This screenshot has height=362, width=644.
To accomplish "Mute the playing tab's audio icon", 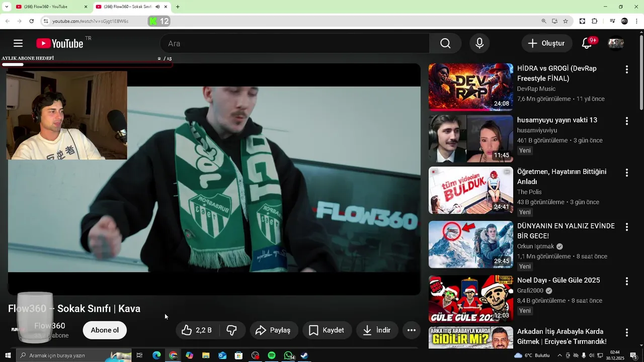I will [157, 7].
